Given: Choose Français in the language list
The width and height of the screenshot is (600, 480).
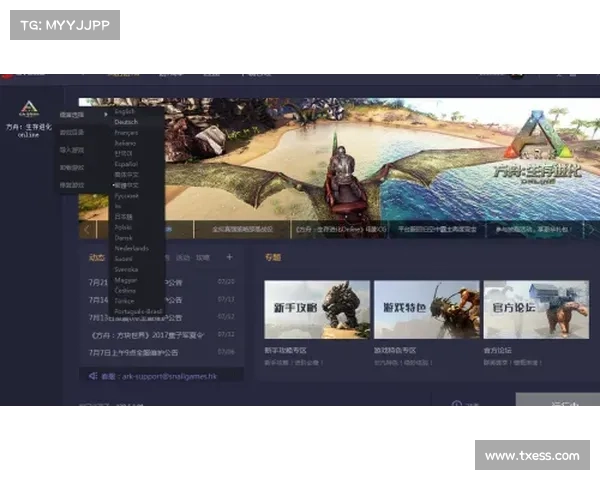Looking at the screenshot, I should pos(126,132).
